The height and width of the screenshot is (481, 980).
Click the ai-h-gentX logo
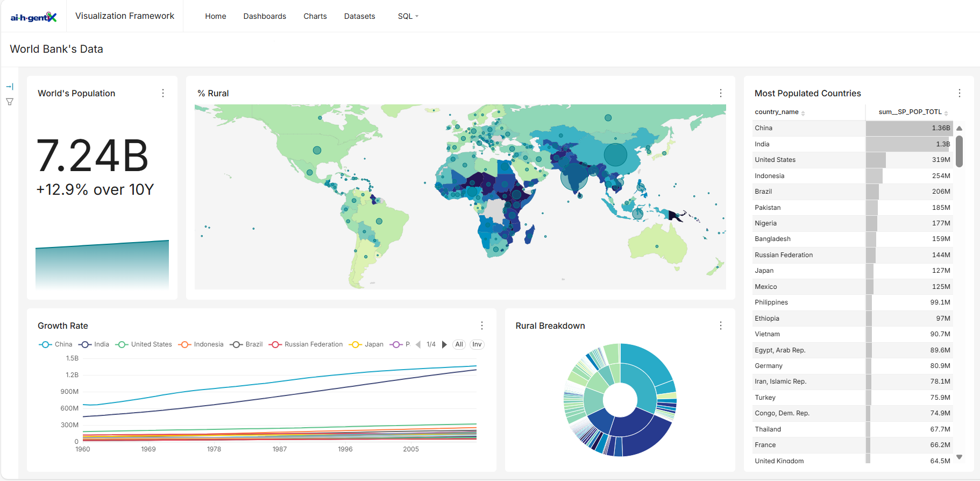pos(33,17)
